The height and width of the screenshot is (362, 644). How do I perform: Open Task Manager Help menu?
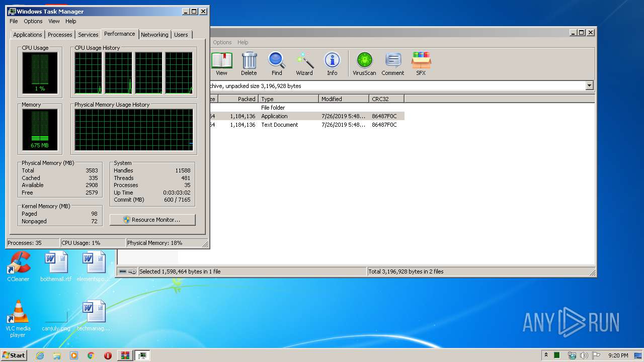click(x=71, y=21)
